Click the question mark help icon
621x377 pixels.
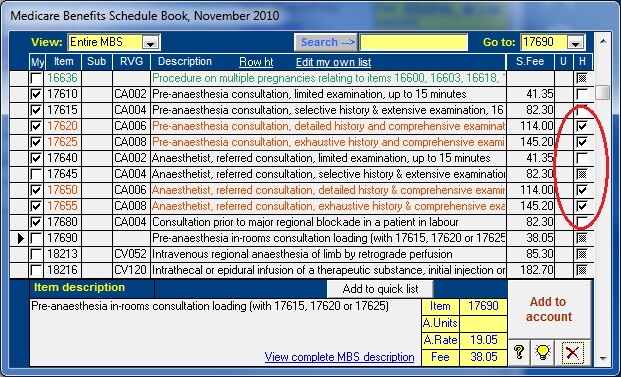518,352
